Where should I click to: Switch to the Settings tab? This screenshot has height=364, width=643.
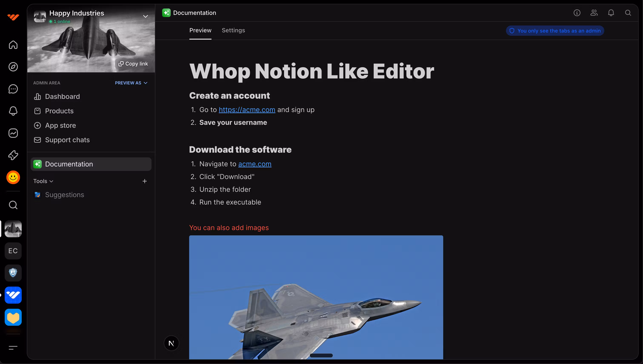point(233,30)
